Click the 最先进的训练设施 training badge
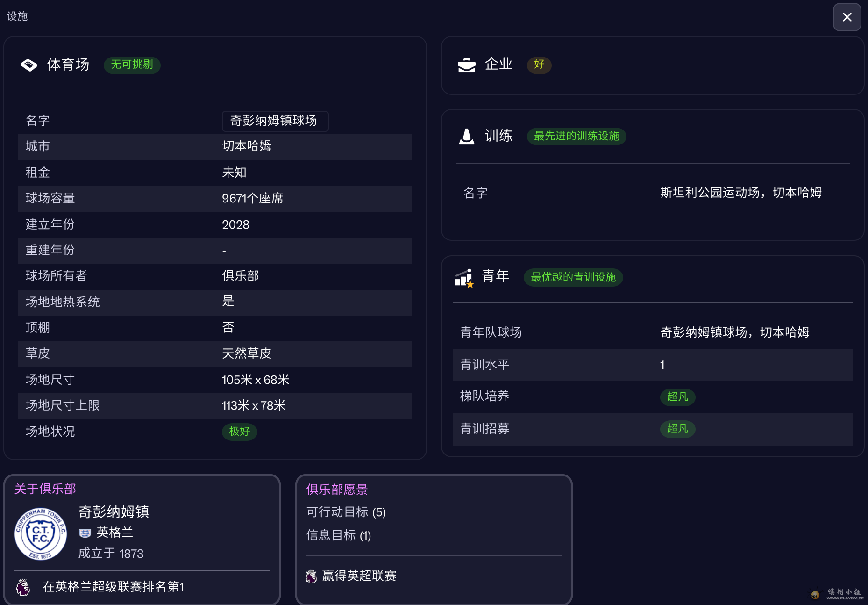 [576, 136]
